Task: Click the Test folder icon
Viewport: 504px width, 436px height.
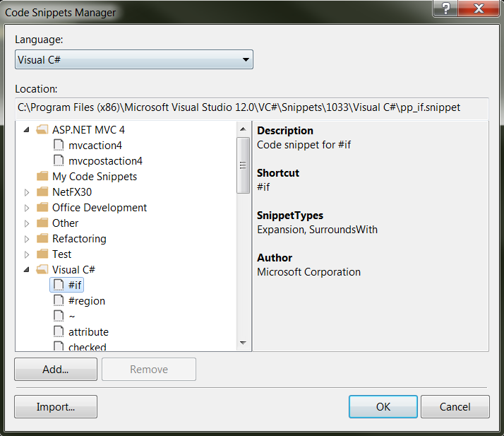Action: pos(42,254)
